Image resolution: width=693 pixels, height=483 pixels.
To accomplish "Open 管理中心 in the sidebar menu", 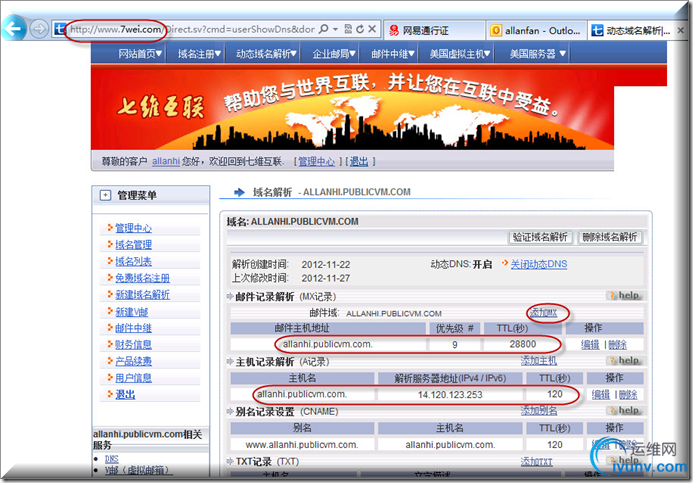I will coord(133,228).
